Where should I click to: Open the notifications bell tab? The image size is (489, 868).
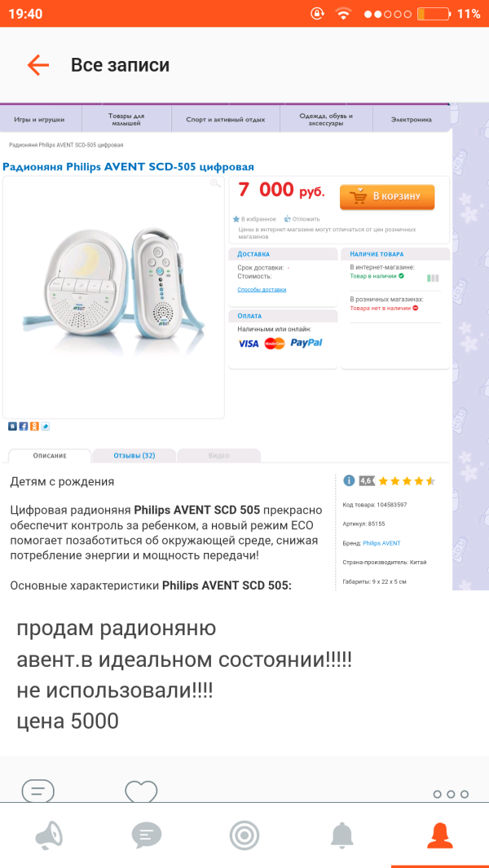[x=342, y=835]
